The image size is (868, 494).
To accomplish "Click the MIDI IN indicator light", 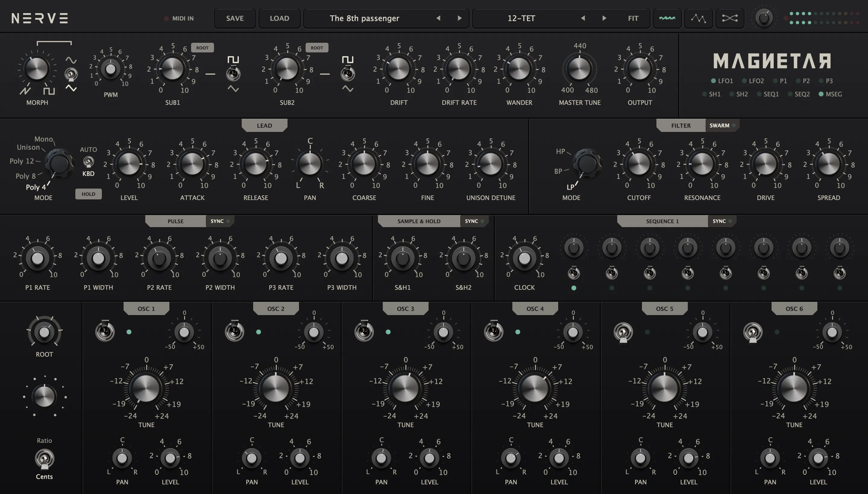I will [x=166, y=18].
